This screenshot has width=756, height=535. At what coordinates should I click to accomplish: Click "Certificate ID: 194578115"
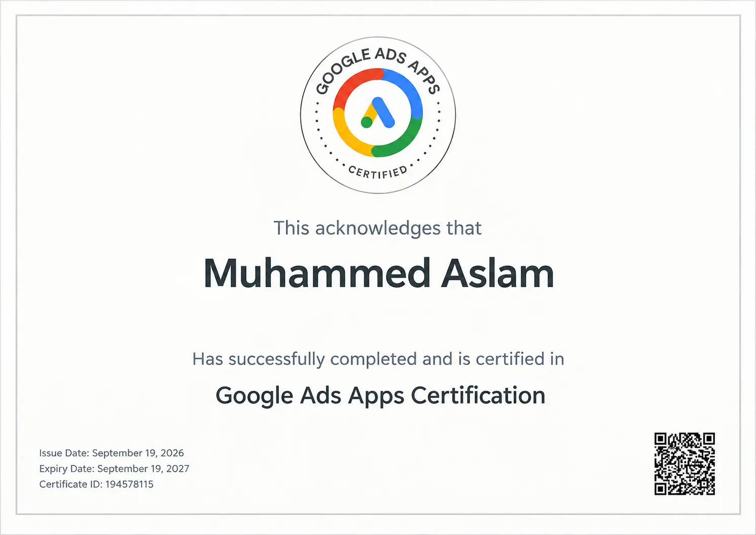[x=96, y=484]
